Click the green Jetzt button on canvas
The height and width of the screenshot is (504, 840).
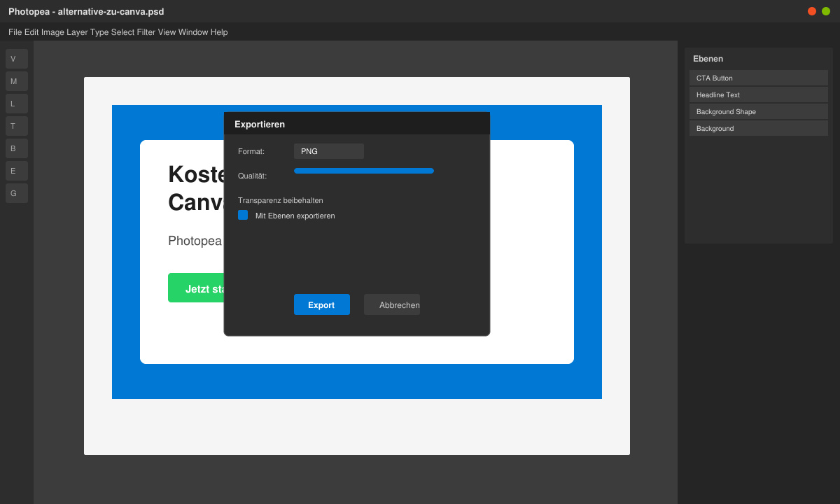196,288
